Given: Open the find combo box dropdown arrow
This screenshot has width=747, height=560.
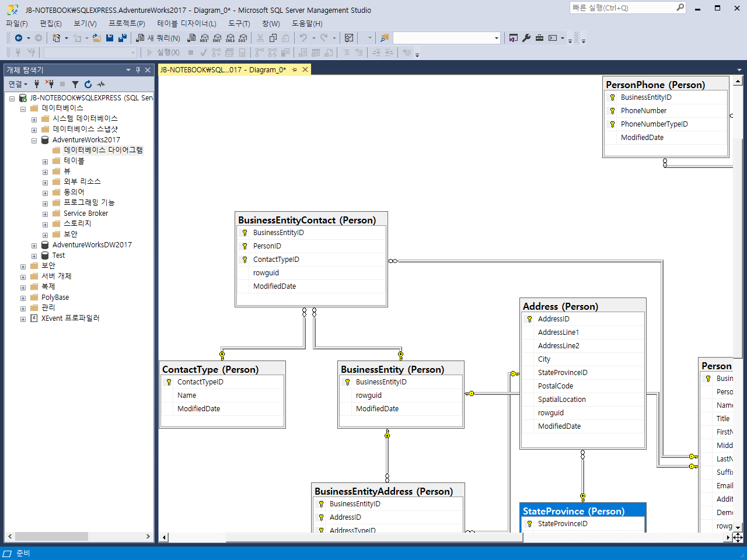Looking at the screenshot, I should [x=497, y=38].
